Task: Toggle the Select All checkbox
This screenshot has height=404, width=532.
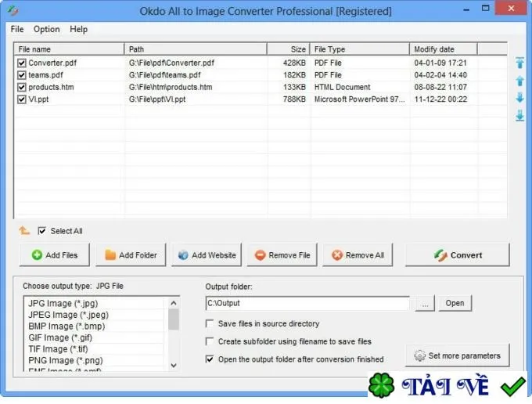Action: [41, 231]
